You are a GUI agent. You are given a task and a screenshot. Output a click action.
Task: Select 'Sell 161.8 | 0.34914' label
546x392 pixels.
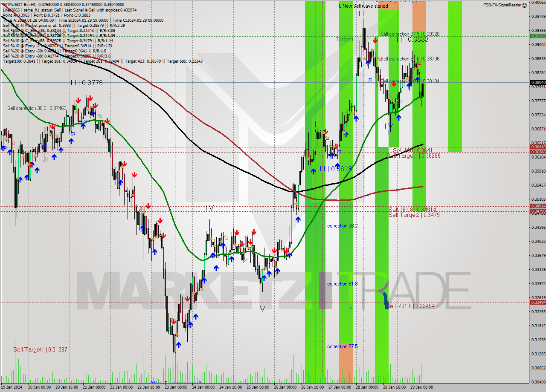tap(412, 210)
